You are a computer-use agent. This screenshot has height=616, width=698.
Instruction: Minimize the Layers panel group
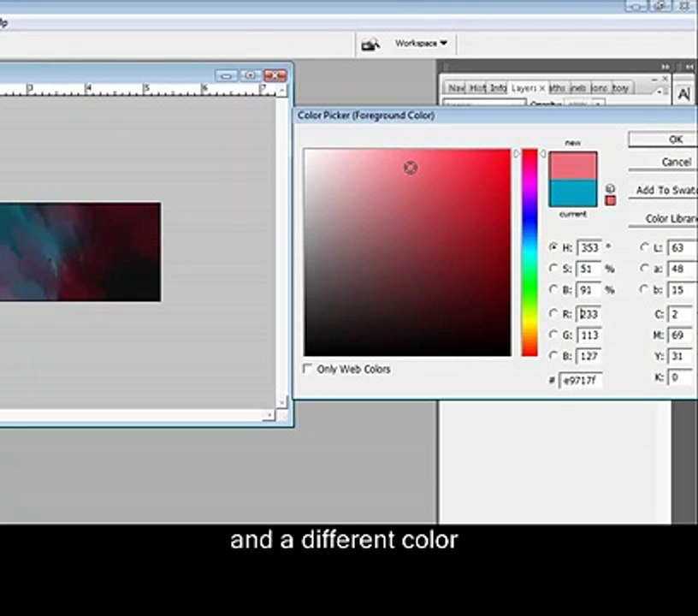[654, 80]
